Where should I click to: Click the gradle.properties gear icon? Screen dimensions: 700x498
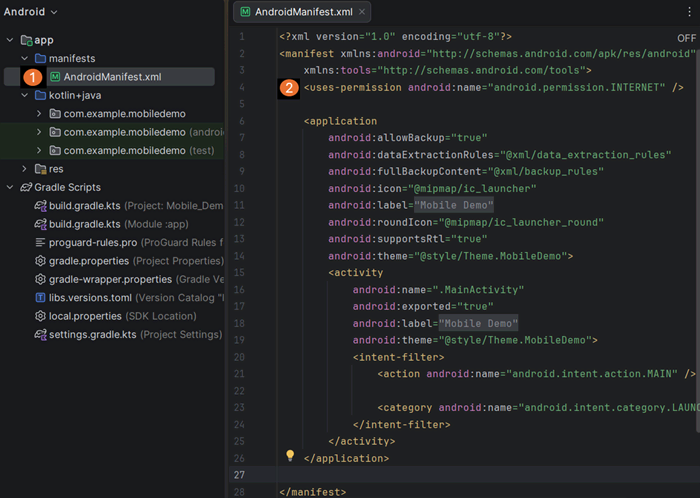[x=40, y=261]
